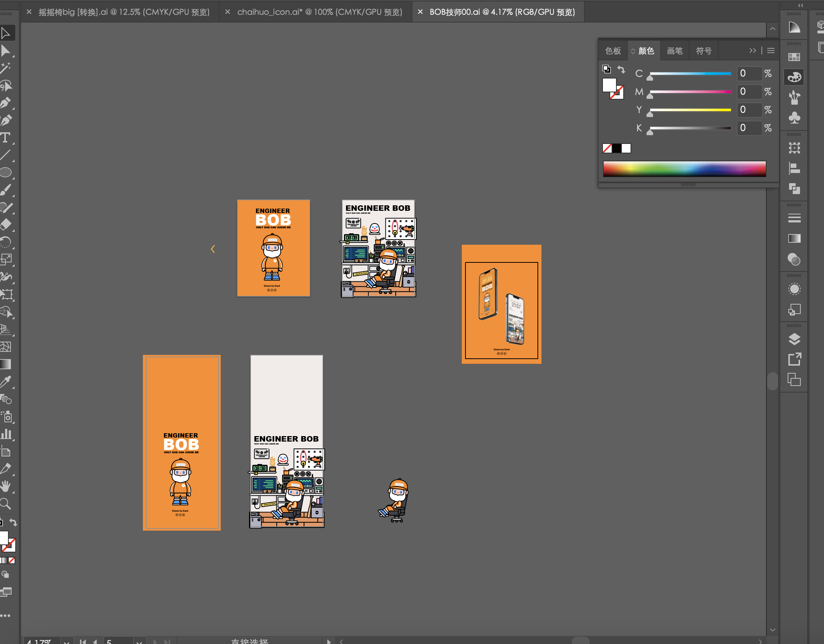The width and height of the screenshot is (824, 644).
Task: Switch to the 色板 tab
Action: tap(613, 51)
